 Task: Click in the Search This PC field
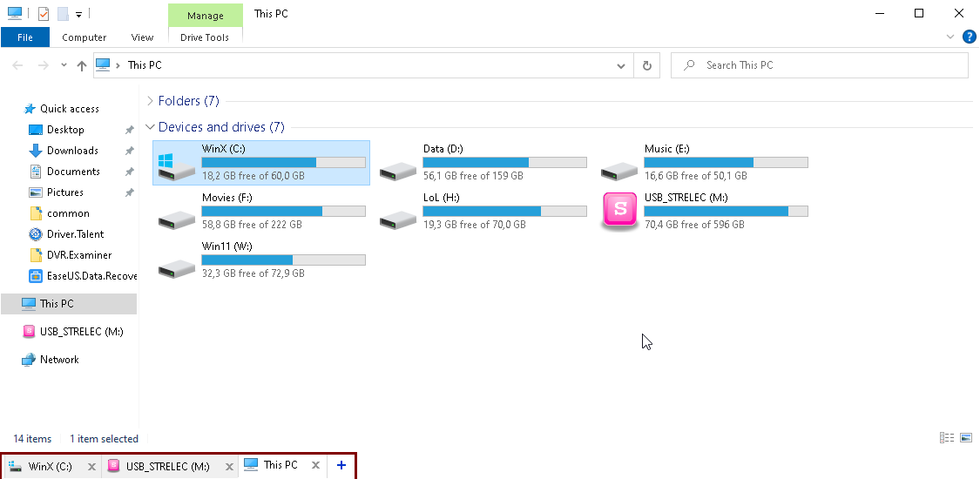pos(820,65)
